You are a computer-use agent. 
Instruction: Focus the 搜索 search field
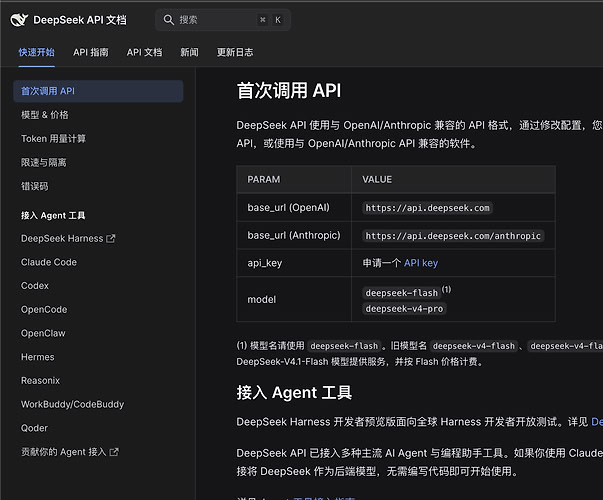point(223,20)
